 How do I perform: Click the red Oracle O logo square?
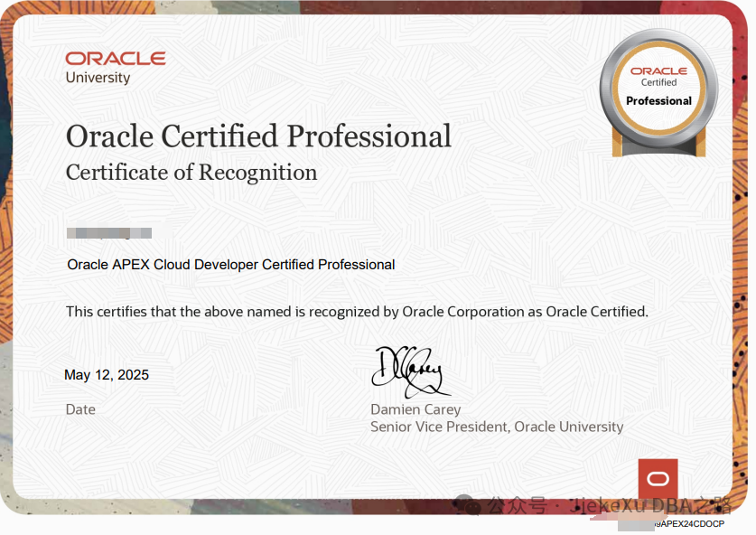click(x=658, y=479)
